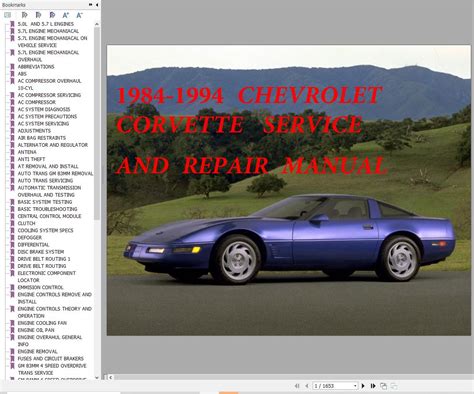Viewport: 474px width, 394px height.
Task: Go to the next page arrow
Action: pos(363,386)
